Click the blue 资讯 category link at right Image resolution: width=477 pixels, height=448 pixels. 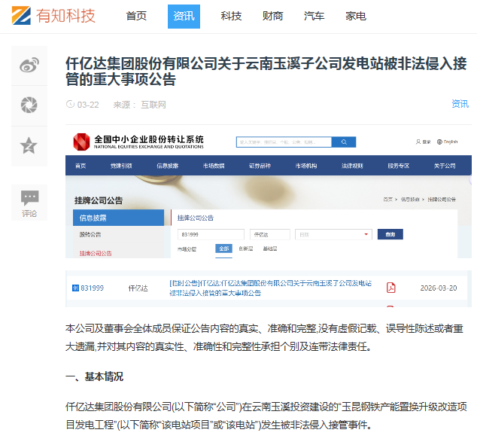tap(460, 104)
